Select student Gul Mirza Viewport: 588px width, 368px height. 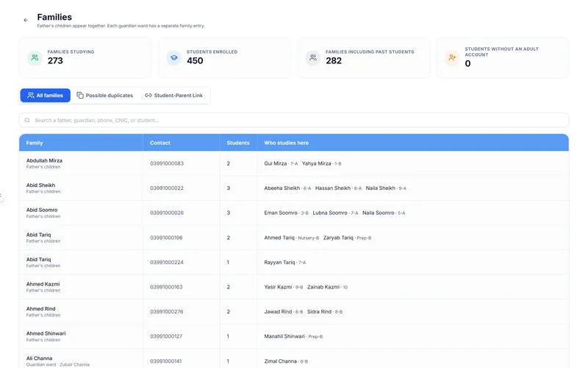(275, 163)
